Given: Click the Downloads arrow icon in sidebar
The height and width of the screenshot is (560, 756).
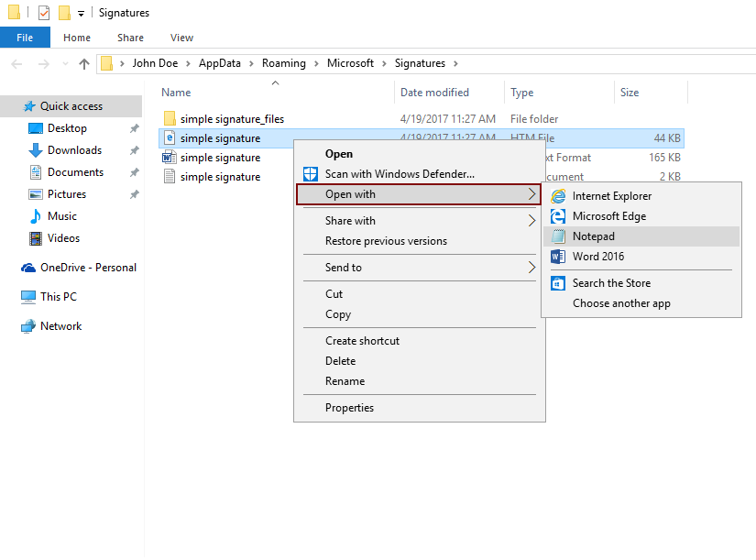Looking at the screenshot, I should [x=36, y=150].
